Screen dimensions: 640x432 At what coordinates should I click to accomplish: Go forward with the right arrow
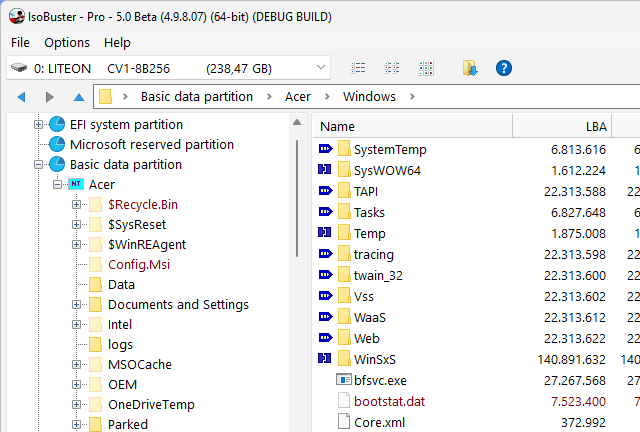49,97
